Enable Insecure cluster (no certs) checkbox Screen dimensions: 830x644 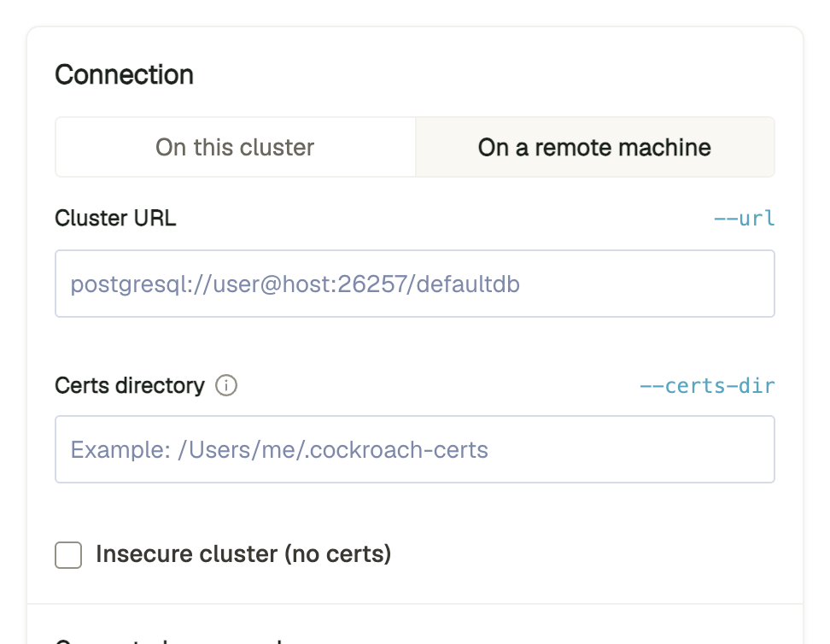[68, 554]
